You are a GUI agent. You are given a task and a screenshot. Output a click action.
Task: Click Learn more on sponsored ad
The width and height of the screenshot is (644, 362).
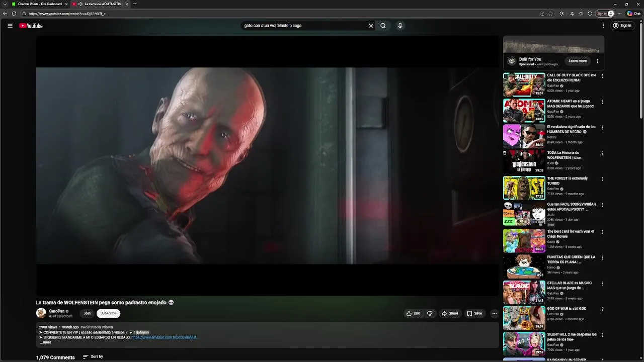[578, 61]
